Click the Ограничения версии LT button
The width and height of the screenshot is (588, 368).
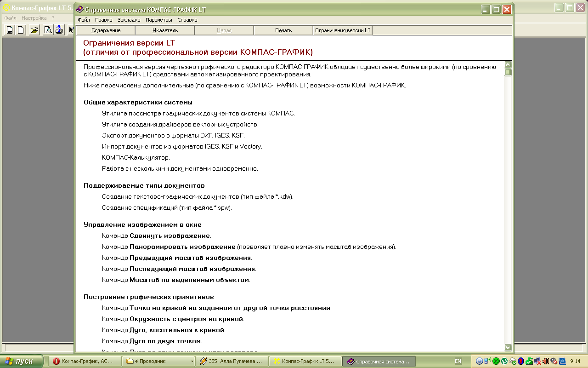[x=343, y=30]
